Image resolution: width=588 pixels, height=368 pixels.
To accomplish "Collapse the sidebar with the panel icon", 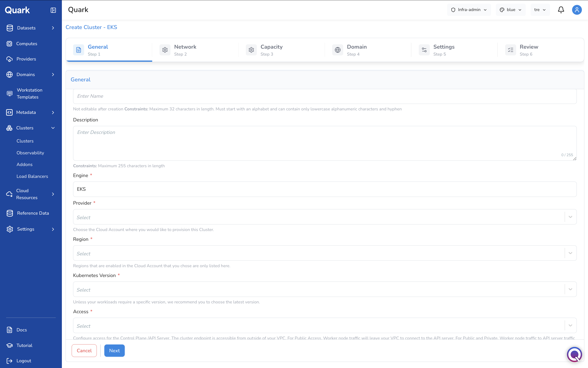I will [53, 10].
